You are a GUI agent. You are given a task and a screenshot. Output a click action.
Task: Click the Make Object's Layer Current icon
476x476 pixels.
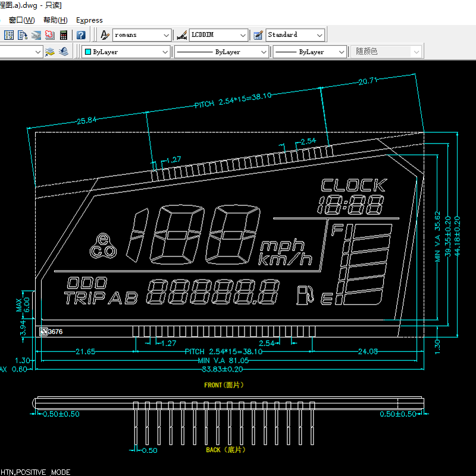tap(50, 52)
